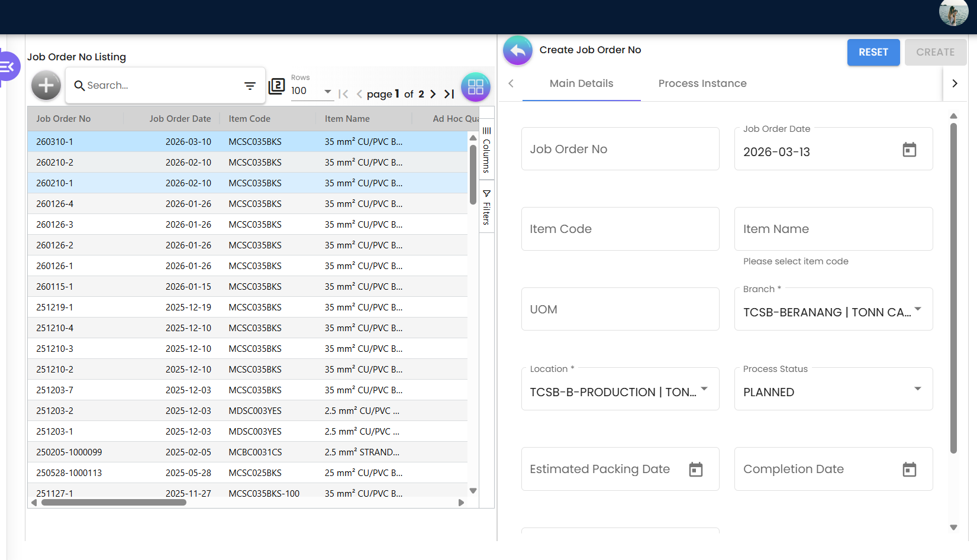This screenshot has height=560, width=977.
Task: Click the add new record plus icon
Action: [46, 86]
